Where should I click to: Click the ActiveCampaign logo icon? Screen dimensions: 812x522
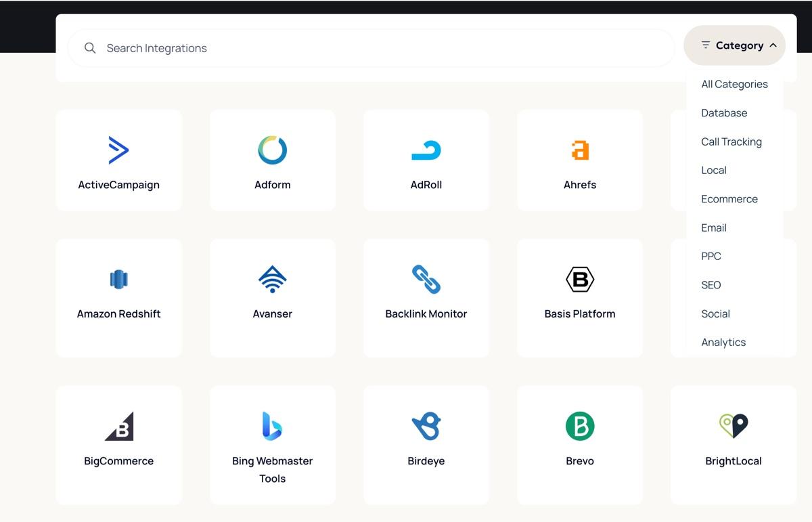pyautogui.click(x=118, y=150)
